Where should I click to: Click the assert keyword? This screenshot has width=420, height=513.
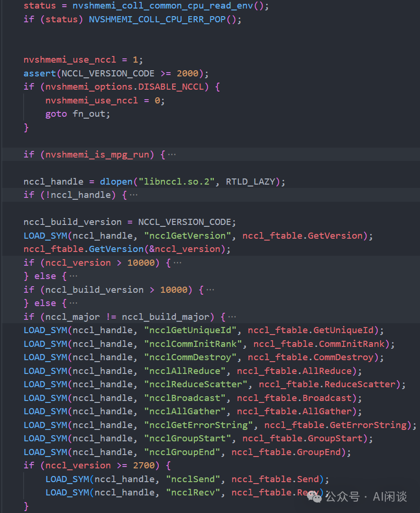[39, 73]
